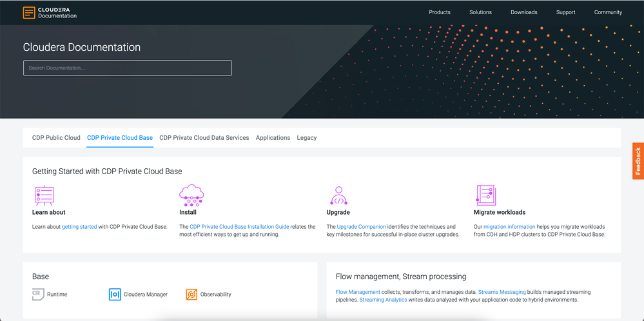Click the Cloudera Manager icon
The height and width of the screenshot is (321, 644).
coord(115,295)
